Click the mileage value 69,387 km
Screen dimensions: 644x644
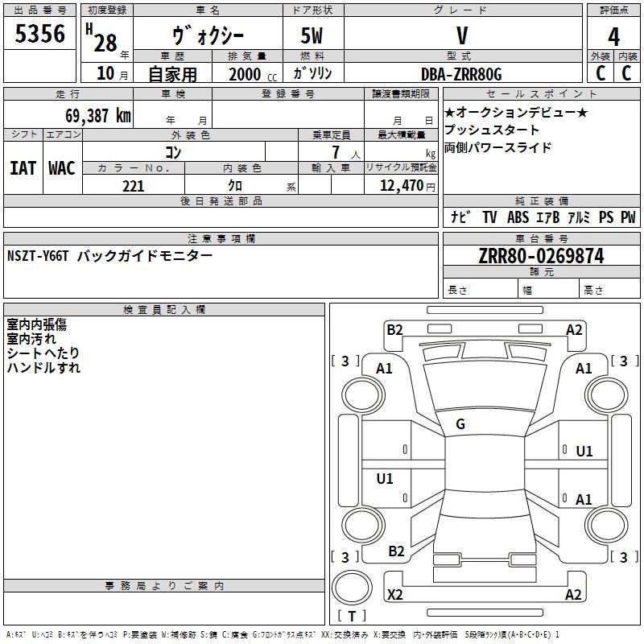[x=98, y=115]
